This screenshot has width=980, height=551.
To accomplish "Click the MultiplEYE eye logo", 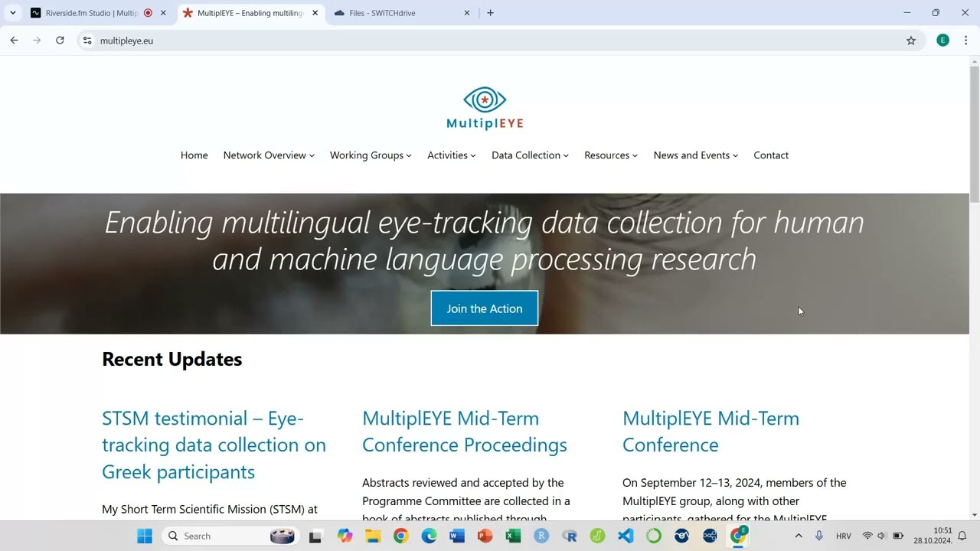I will click(485, 108).
